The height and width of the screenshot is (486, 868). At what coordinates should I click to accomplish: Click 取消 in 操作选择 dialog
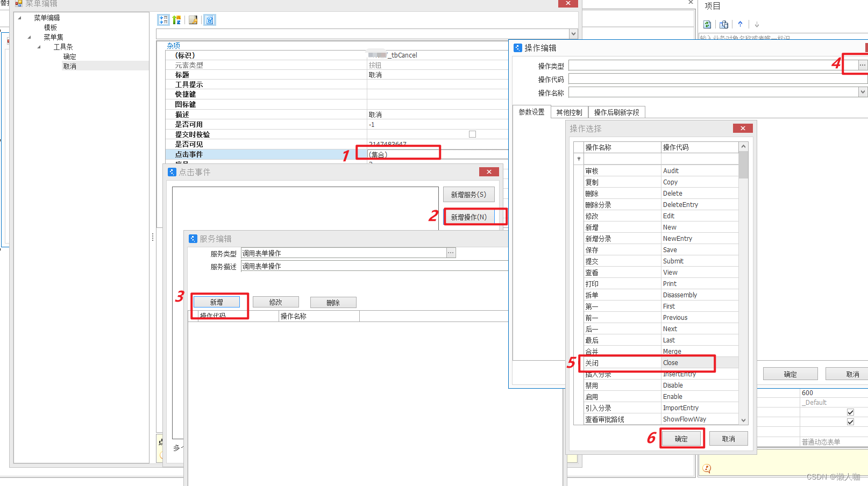point(729,439)
